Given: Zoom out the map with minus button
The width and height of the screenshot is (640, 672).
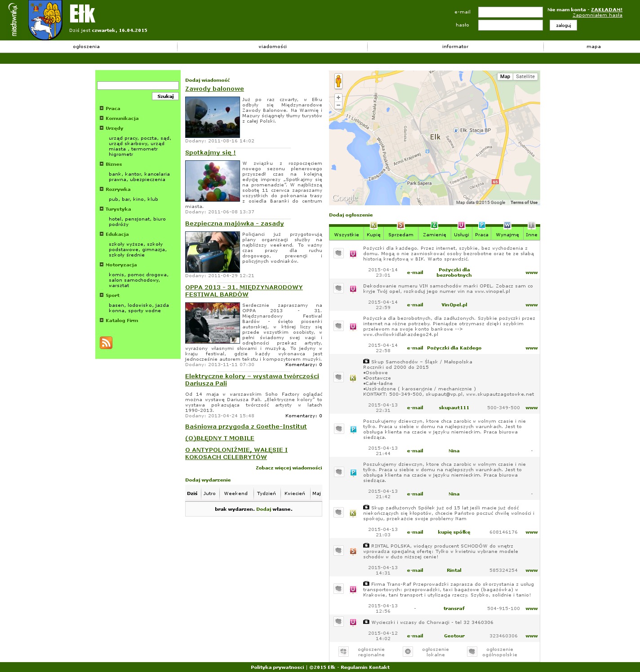Looking at the screenshot, I should click(x=338, y=106).
